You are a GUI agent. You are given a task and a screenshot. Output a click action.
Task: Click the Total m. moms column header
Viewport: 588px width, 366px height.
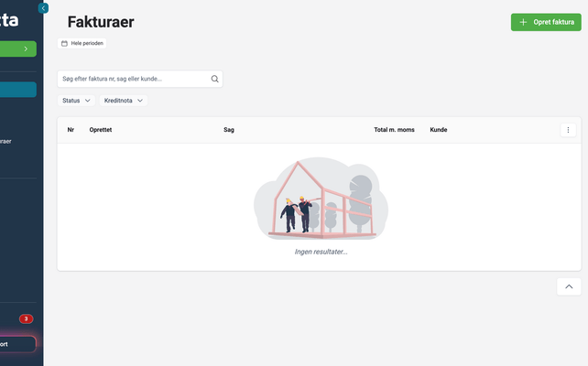394,130
